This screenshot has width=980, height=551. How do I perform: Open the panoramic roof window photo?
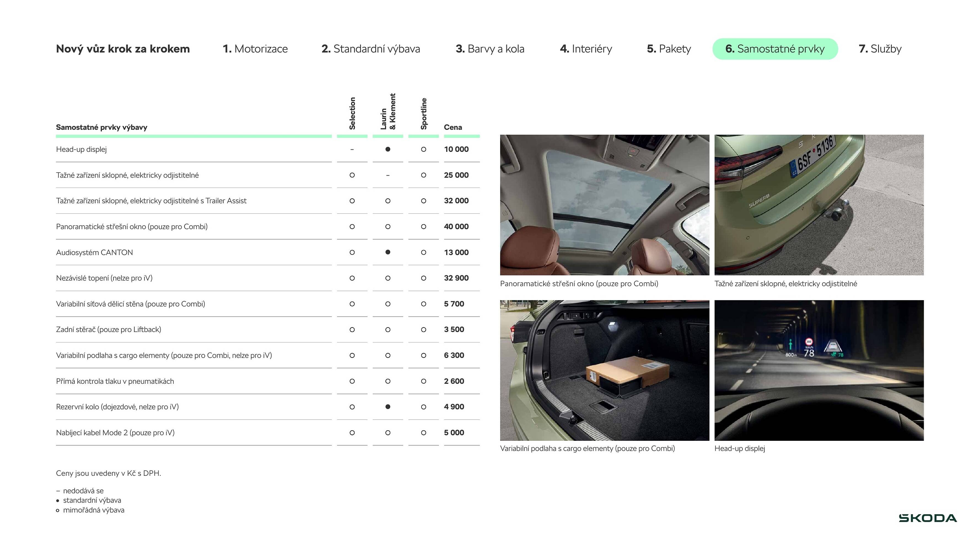tap(605, 205)
